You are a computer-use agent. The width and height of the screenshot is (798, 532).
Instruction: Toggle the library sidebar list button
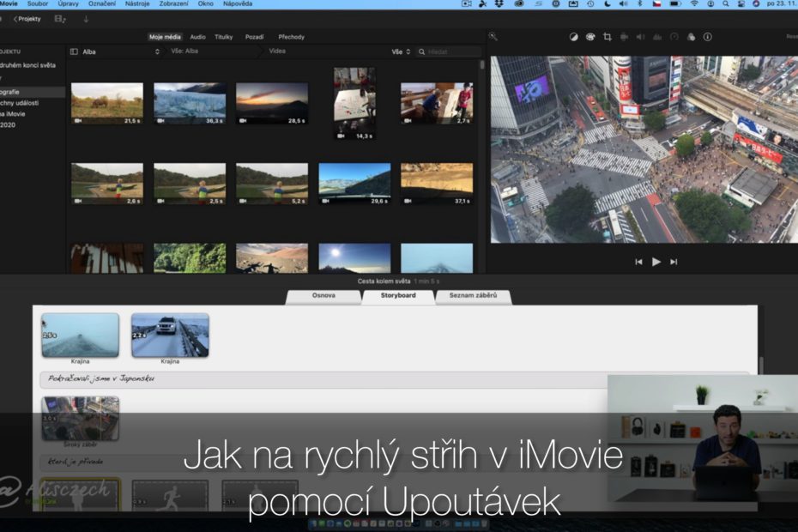pyautogui.click(x=74, y=51)
